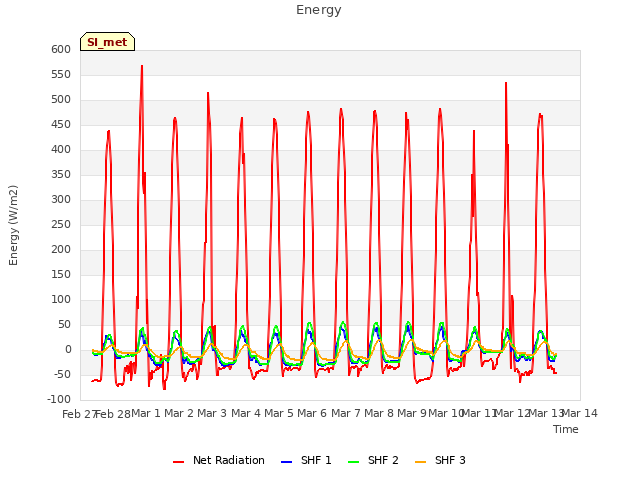
Task: Click the 300 y-axis tick label
Action: coord(61,200)
